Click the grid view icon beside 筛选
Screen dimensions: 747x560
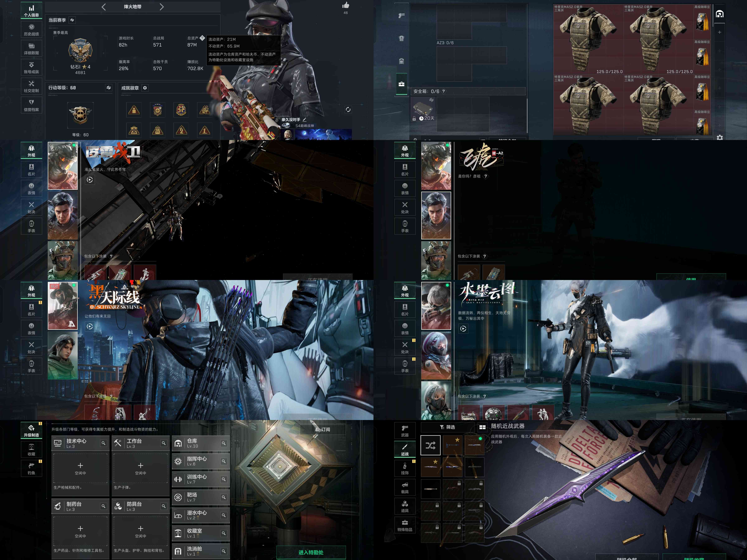(x=482, y=427)
